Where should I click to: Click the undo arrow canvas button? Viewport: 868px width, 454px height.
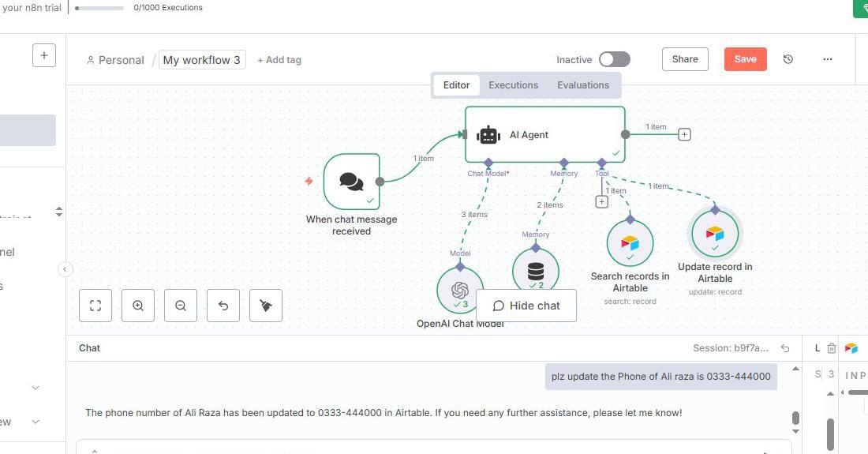[x=223, y=306]
